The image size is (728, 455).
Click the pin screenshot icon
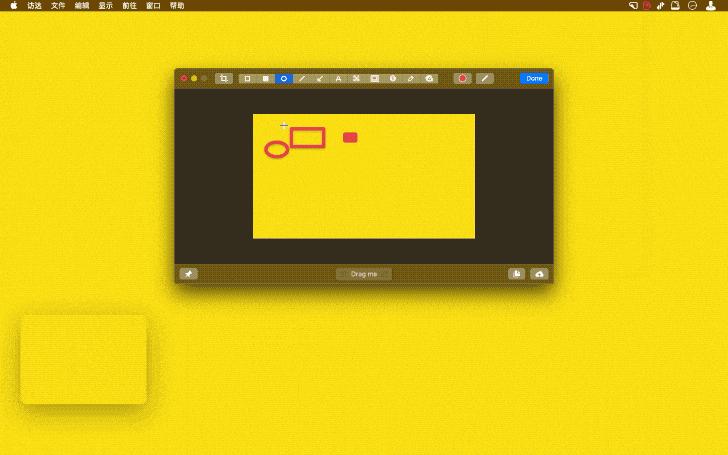tap(188, 274)
